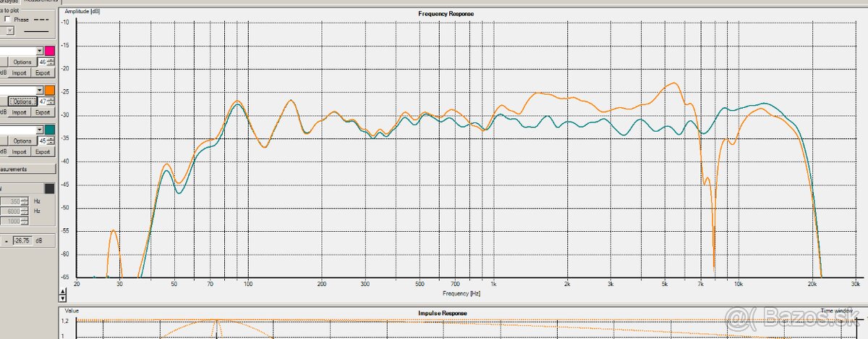Click the dark gray color swatch
Viewport: 868px width, 339px height.
click(51, 188)
